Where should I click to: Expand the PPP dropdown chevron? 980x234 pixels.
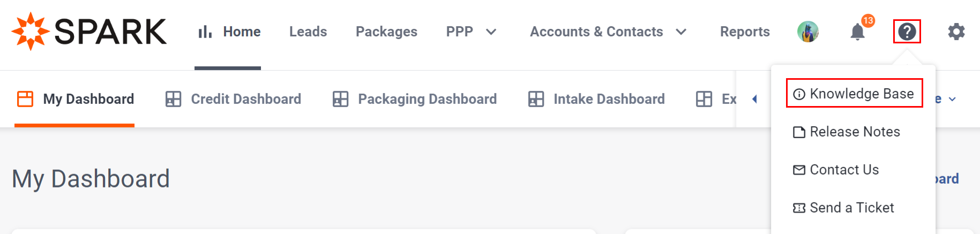point(491,32)
